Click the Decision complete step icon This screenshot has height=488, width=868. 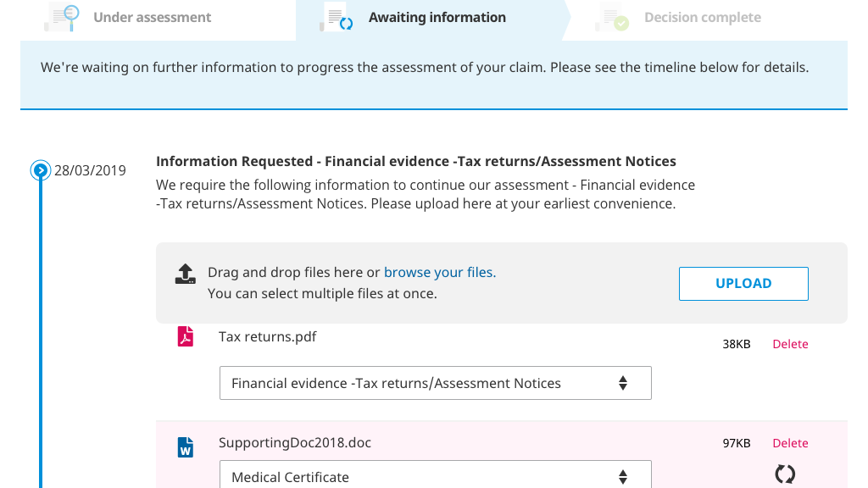coord(611,18)
